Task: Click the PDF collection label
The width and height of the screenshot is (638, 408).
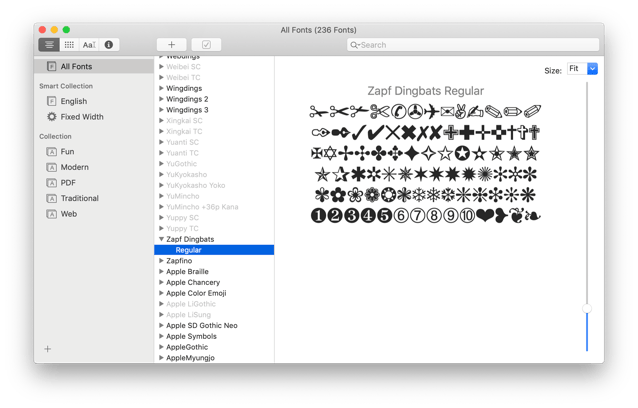Action: coord(68,183)
